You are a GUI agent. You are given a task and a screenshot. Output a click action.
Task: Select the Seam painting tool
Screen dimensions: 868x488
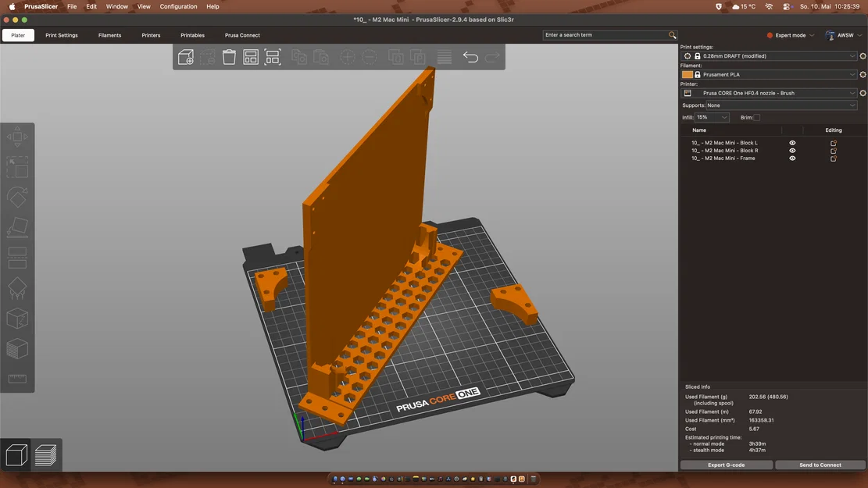click(17, 319)
